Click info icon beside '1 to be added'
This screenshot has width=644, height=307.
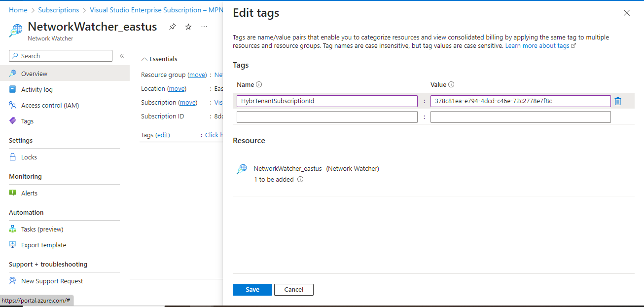click(x=300, y=180)
